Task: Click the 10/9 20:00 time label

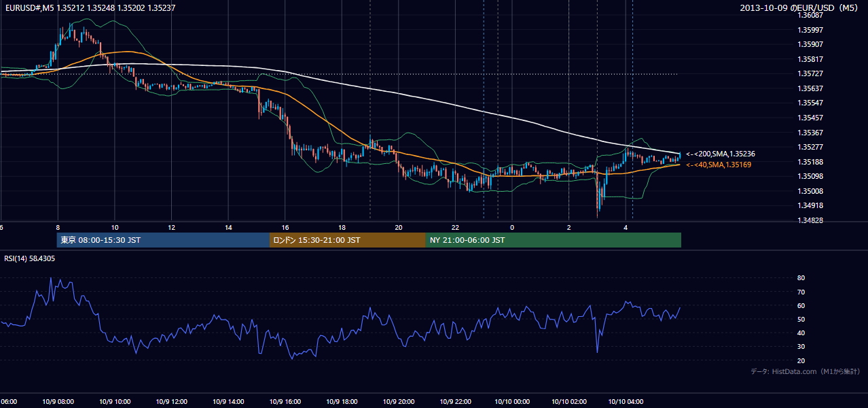Action: 399,402
